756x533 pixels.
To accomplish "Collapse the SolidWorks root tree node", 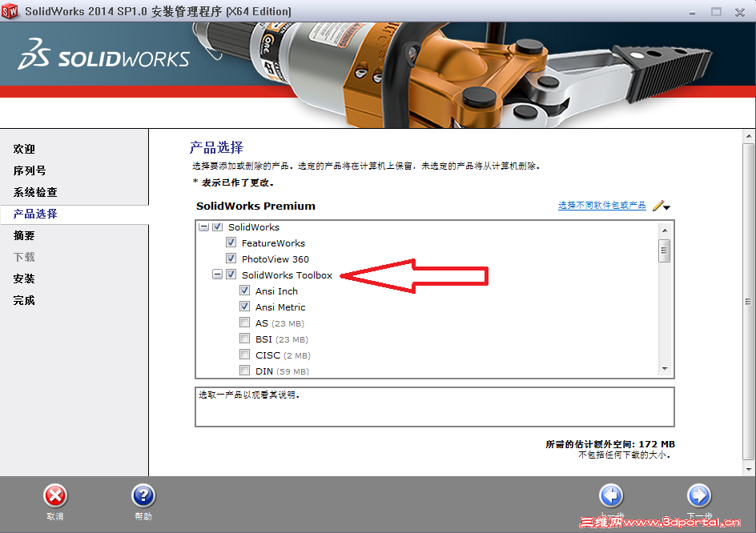I will [204, 227].
